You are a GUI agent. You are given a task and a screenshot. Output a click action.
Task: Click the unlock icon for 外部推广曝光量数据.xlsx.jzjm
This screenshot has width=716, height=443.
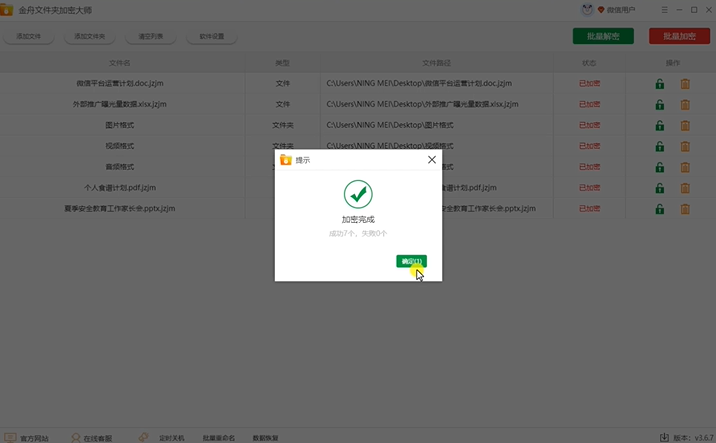(x=659, y=105)
